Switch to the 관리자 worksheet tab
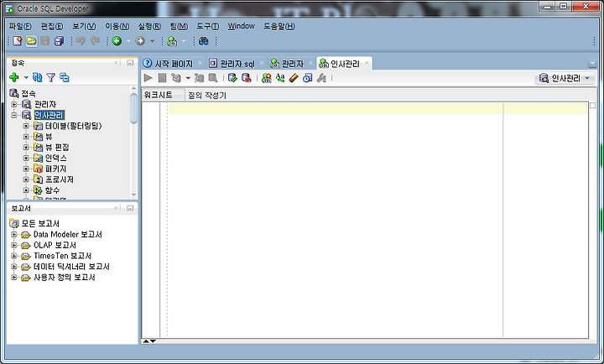 pos(292,64)
